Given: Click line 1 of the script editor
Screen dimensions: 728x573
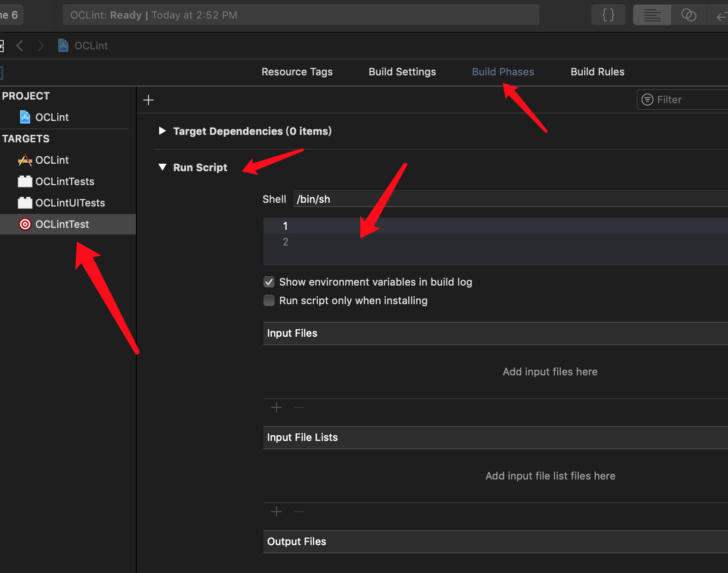Looking at the screenshot, I should [496, 226].
